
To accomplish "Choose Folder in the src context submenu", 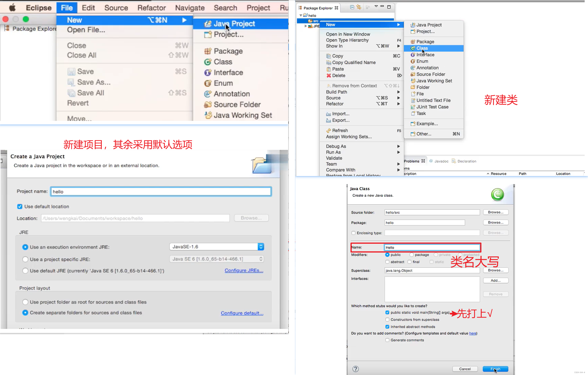I will click(x=433, y=87).
